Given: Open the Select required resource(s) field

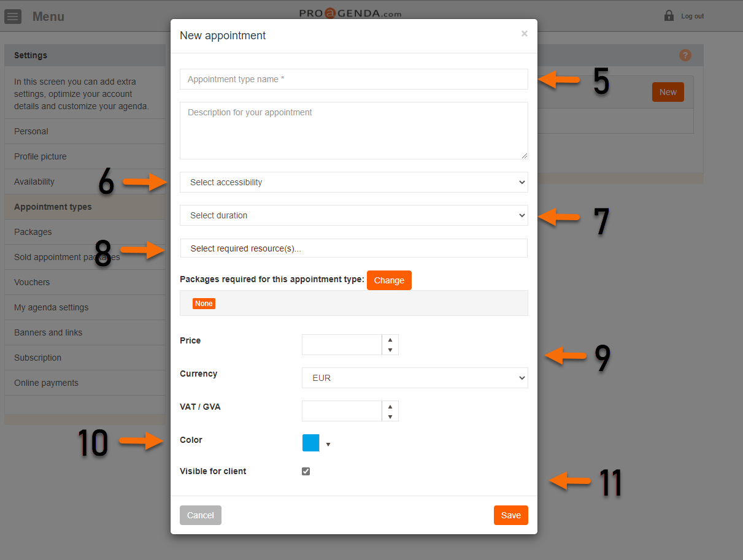Looking at the screenshot, I should pos(354,248).
